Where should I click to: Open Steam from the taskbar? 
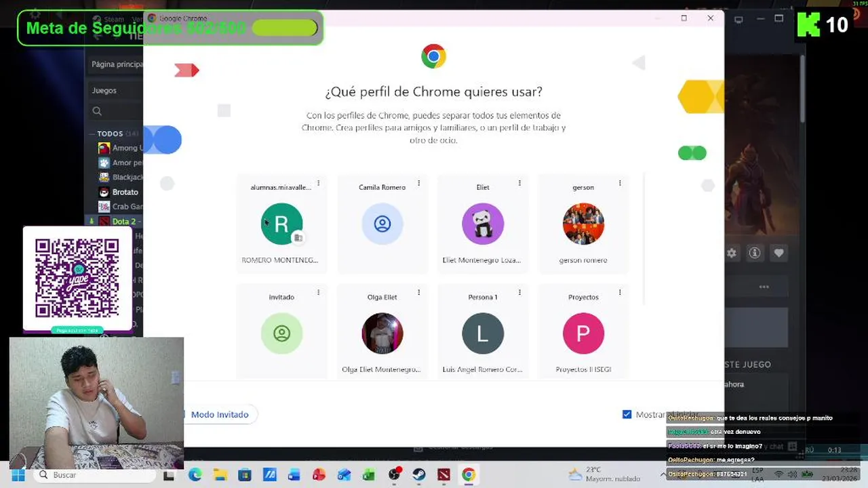(419, 475)
